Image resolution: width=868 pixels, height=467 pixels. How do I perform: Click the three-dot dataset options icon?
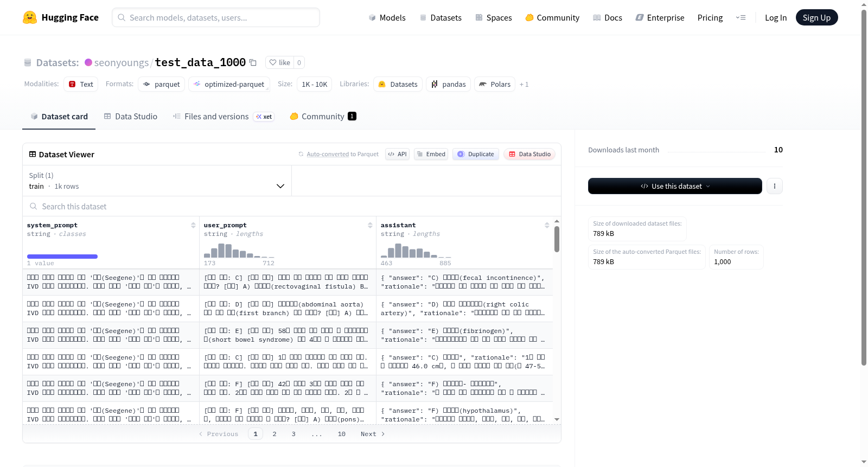pos(774,186)
